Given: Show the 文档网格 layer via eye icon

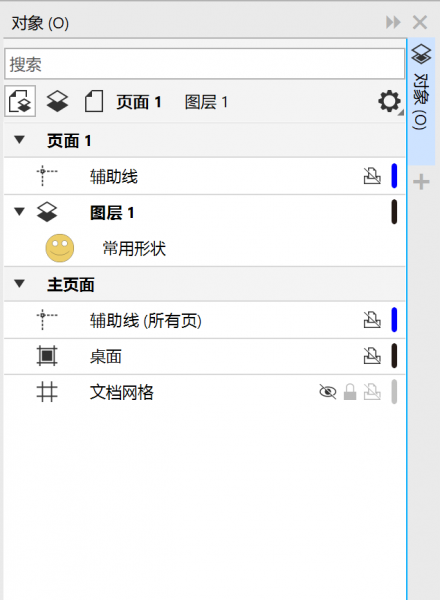Looking at the screenshot, I should 328,392.
